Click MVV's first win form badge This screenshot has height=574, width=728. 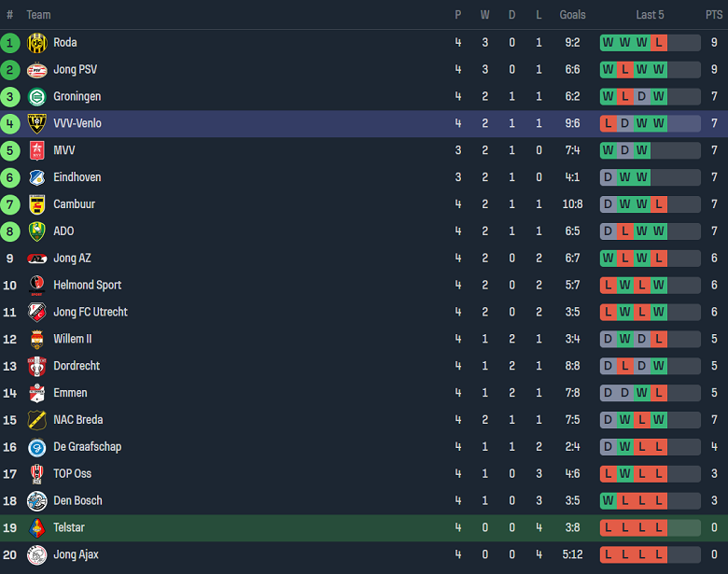pos(608,150)
